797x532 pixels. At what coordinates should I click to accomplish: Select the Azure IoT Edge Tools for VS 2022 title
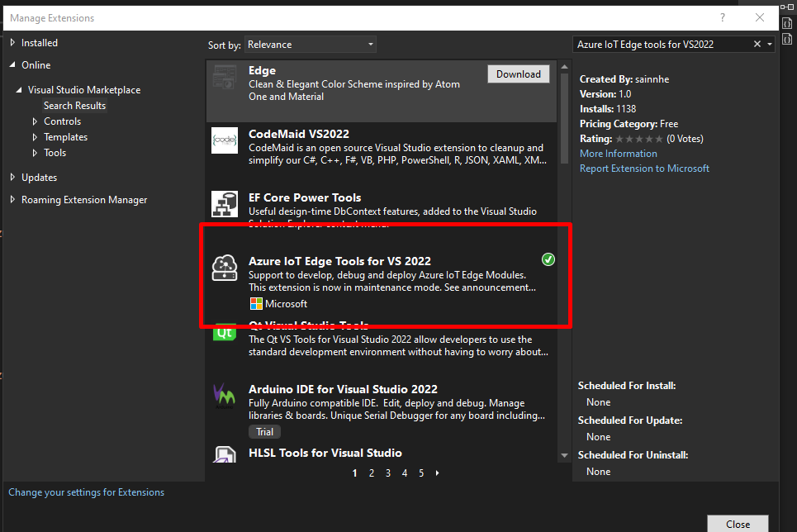(339, 261)
